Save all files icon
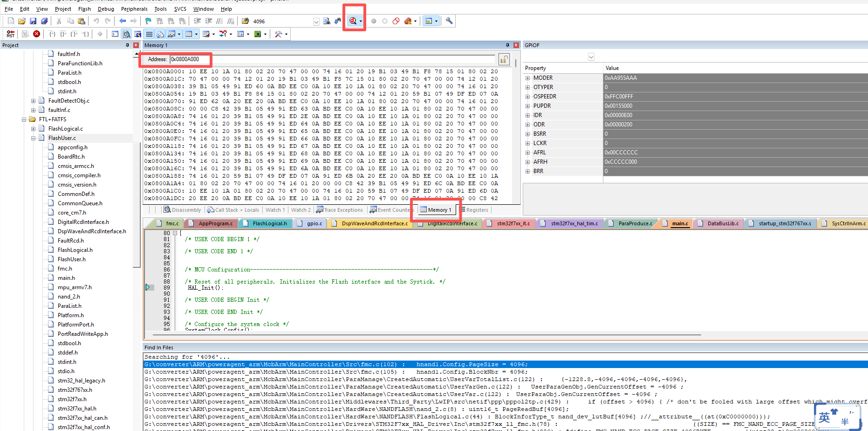Screen dimensions: 868x431 click(44, 21)
